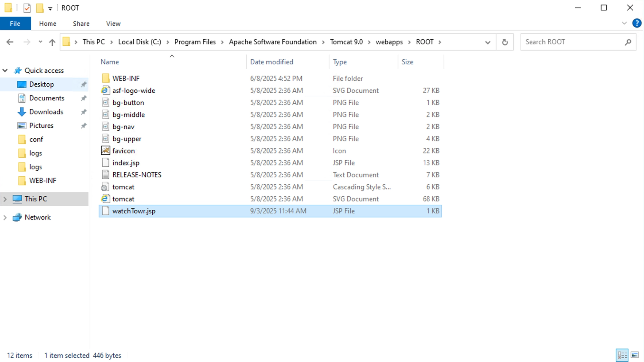Switch to large thumbnails view icon
Viewport: 644px width, 362px height.
(x=635, y=355)
